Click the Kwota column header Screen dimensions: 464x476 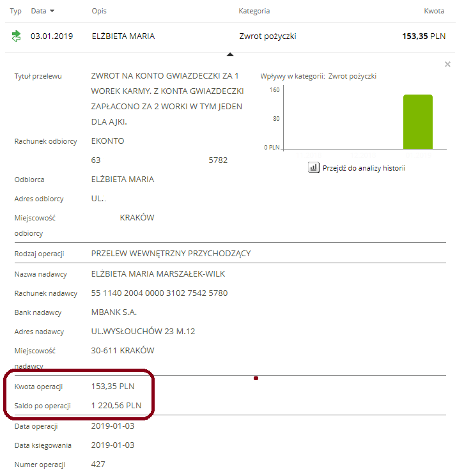[x=434, y=11]
